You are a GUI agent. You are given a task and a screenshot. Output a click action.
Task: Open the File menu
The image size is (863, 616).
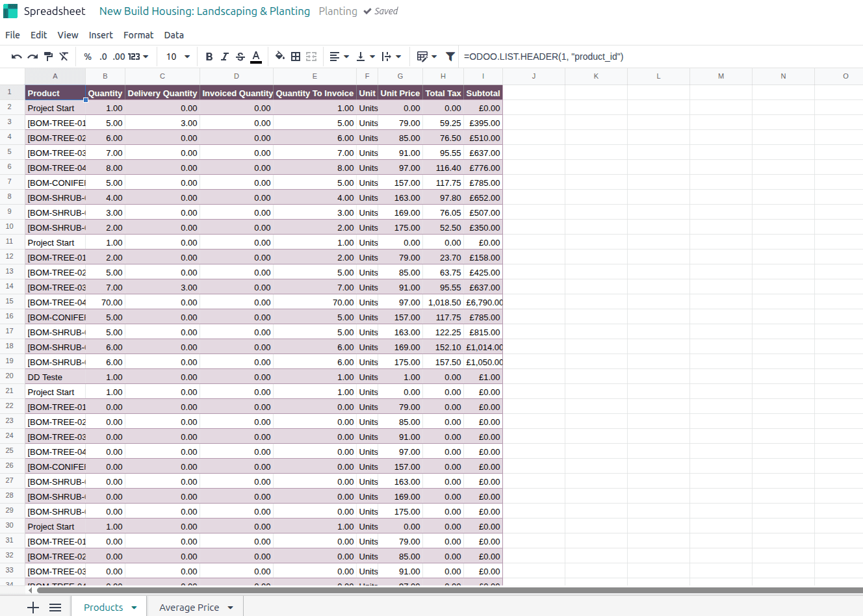pos(12,35)
